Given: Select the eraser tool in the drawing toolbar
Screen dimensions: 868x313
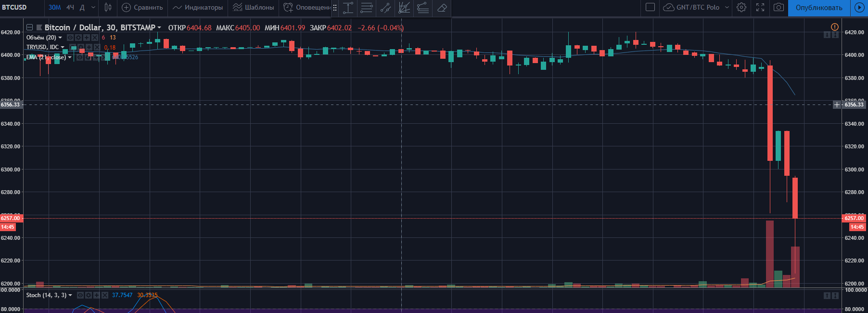Looking at the screenshot, I should 442,8.
